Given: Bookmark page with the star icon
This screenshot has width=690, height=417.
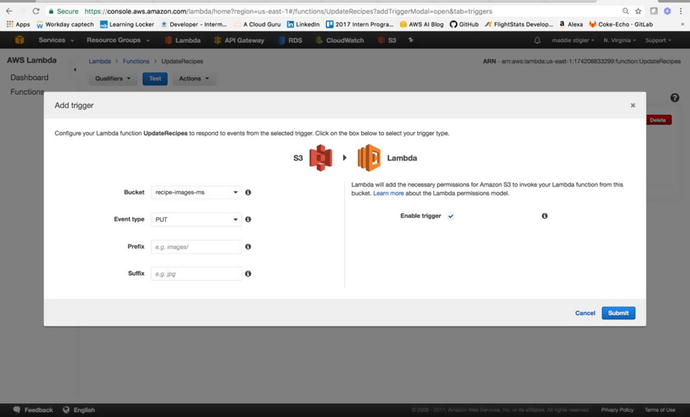Looking at the screenshot, I should [638, 10].
